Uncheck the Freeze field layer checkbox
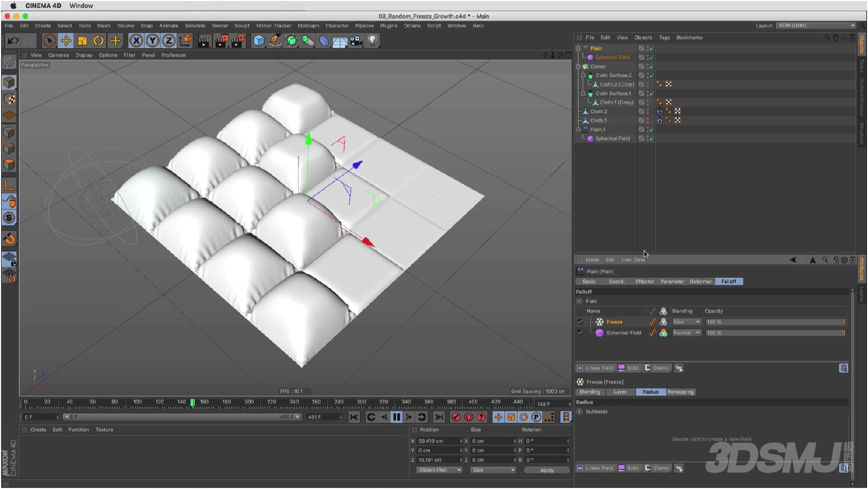Image resolution: width=868 pixels, height=489 pixels. click(581, 322)
